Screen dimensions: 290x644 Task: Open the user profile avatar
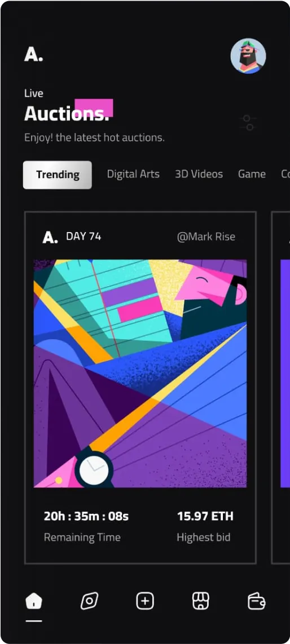pos(248,56)
